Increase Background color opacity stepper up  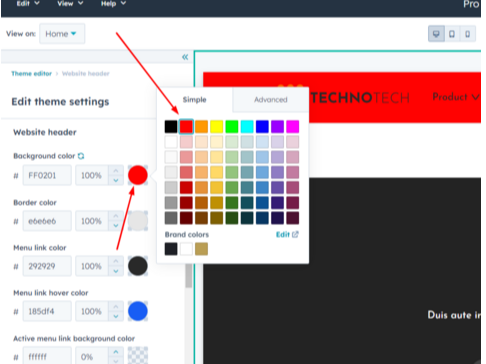point(116,171)
